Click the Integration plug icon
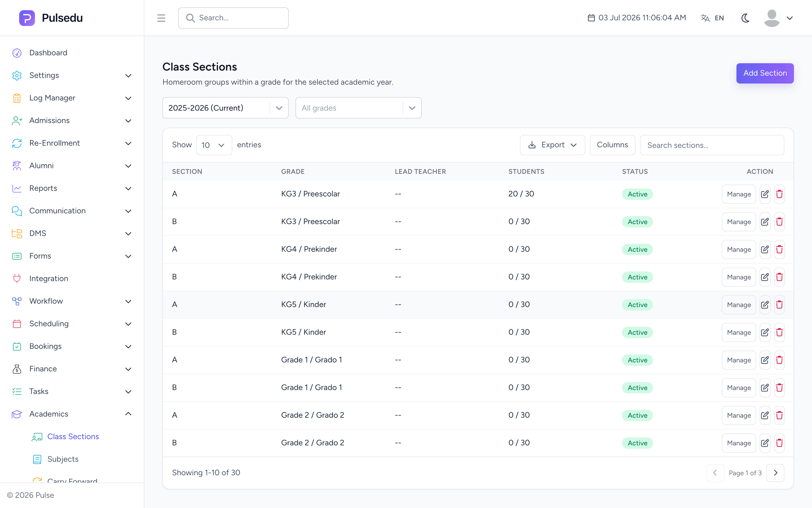 coord(17,279)
